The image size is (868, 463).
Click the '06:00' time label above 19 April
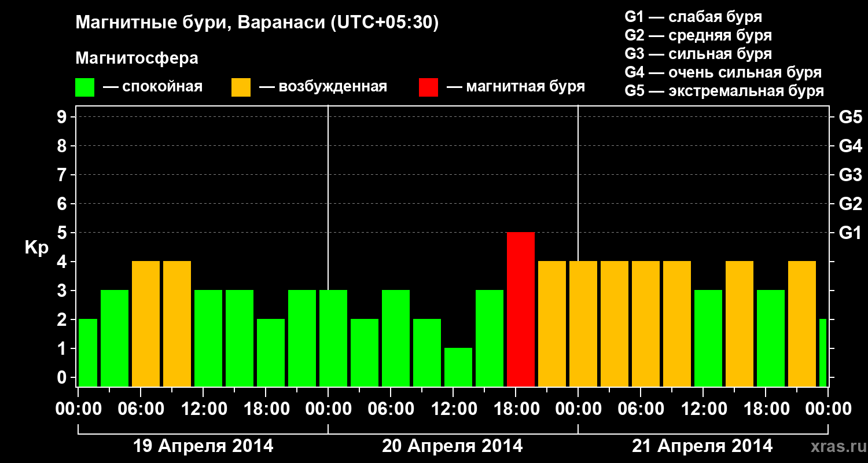[x=141, y=409]
